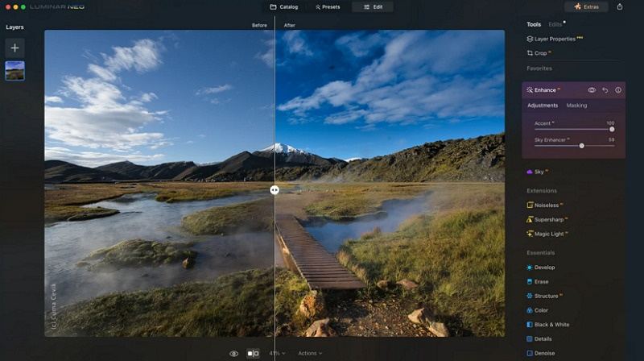Image resolution: width=644 pixels, height=361 pixels.
Task: Maximize window with green button
Action: click(23, 7)
